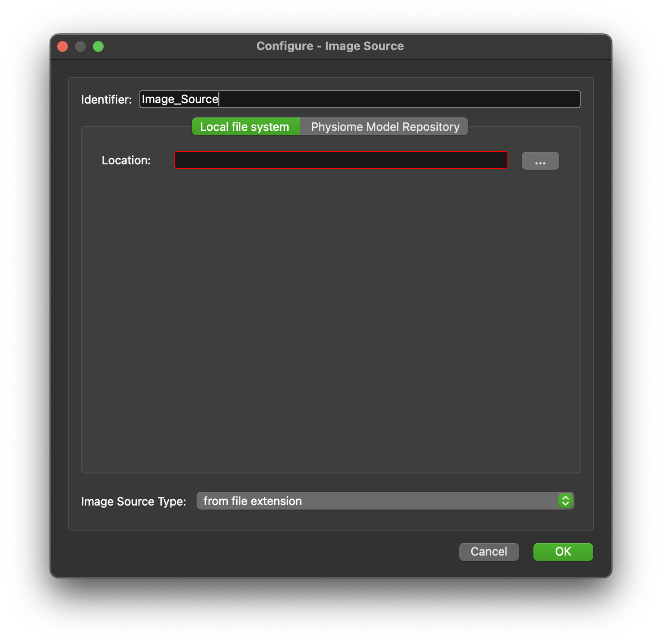Click the Location input field
Image resolution: width=662 pixels, height=644 pixels.
[341, 160]
